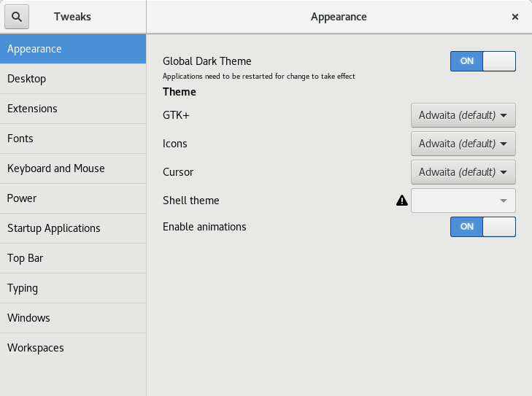Select the Appearance sidebar item
532x396 pixels.
73,49
